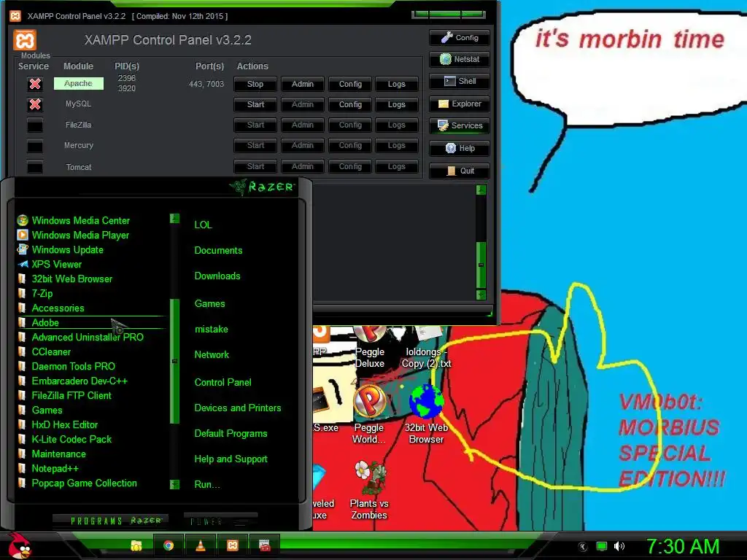Open Downloads from start menu
This screenshot has height=560, width=747.
click(x=217, y=276)
